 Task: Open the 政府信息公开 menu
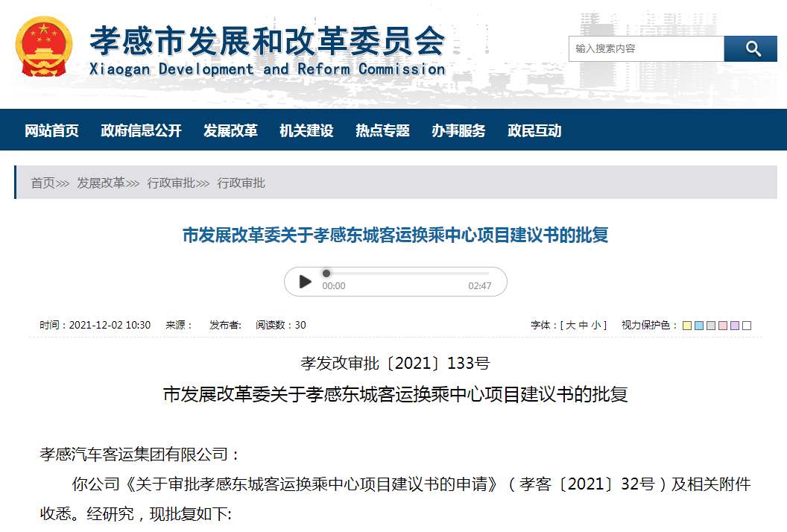(141, 130)
